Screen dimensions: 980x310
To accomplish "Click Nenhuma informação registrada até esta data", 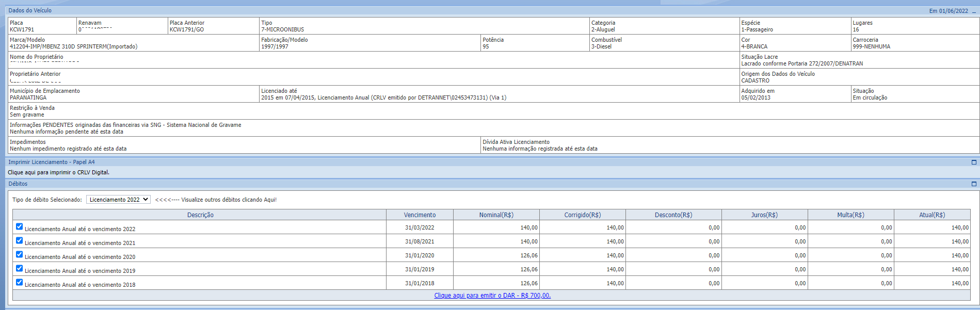I will tap(540, 149).
